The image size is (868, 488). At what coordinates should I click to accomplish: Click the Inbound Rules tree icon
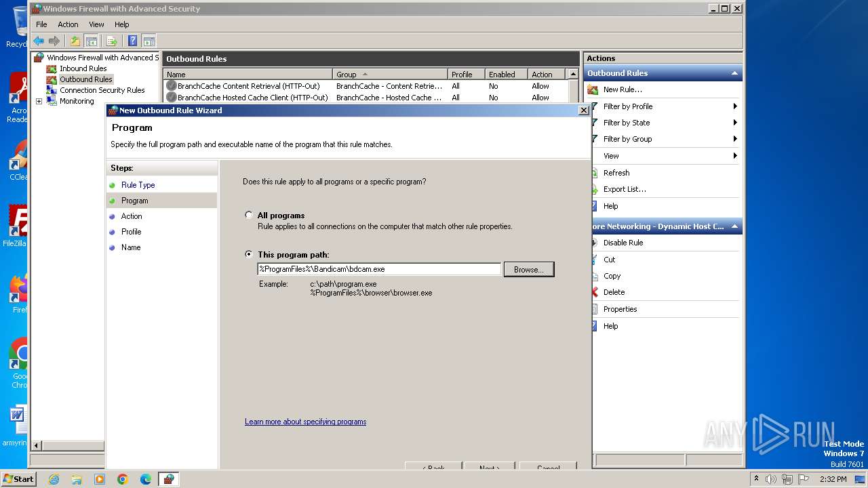tap(52, 68)
